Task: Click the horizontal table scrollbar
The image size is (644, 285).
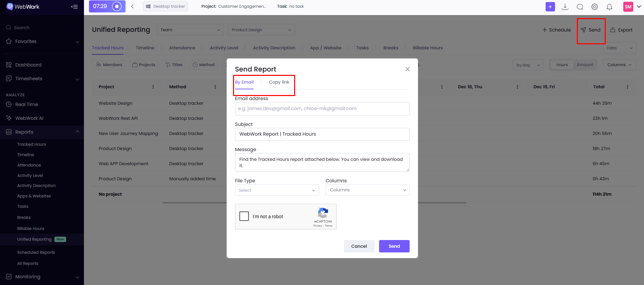Action: 195,203
